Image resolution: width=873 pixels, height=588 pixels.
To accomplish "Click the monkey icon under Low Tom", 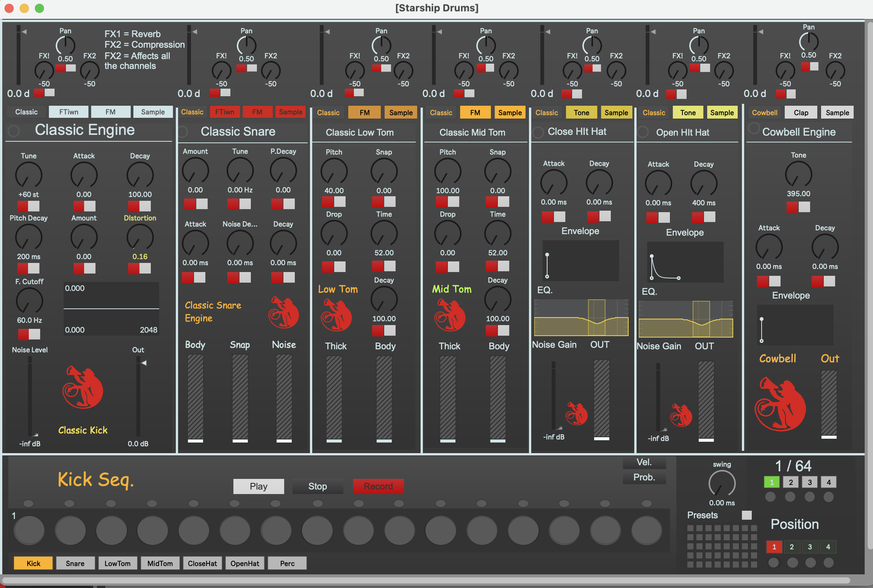I will (336, 316).
